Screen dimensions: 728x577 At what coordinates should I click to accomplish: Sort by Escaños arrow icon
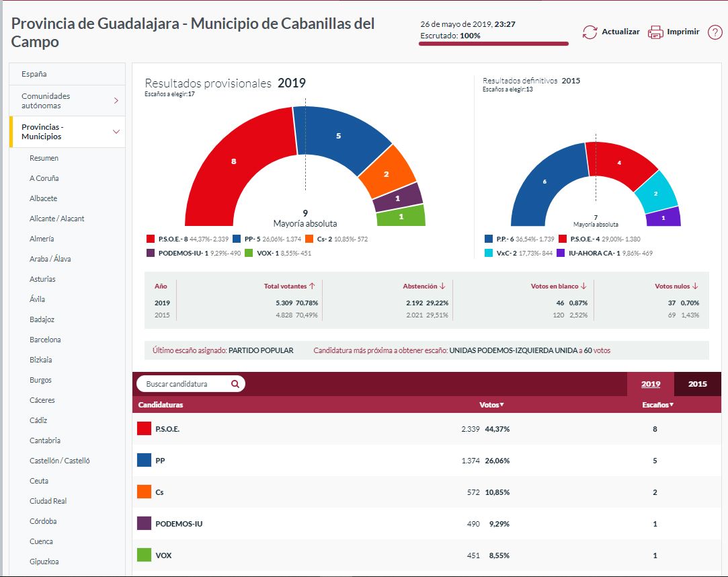coord(671,405)
